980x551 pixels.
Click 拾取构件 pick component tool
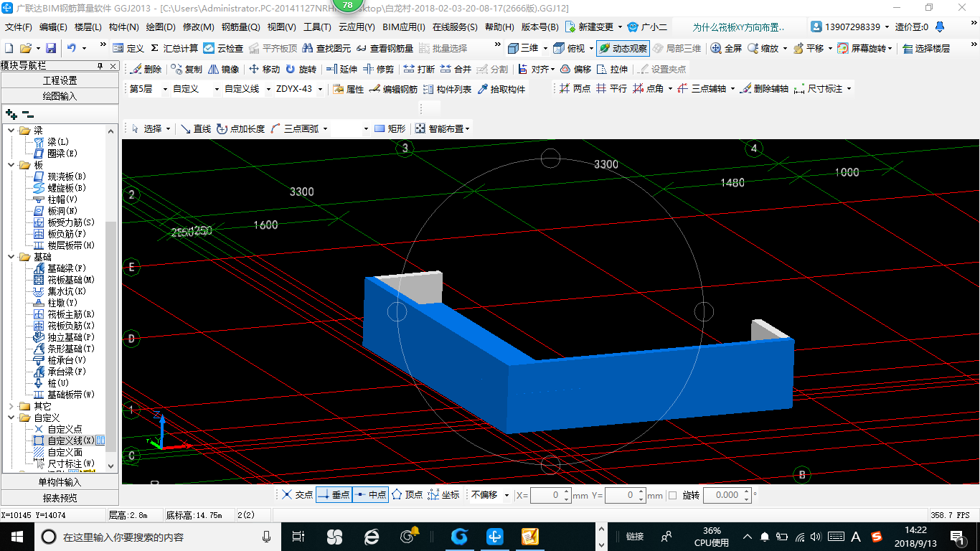(501, 89)
